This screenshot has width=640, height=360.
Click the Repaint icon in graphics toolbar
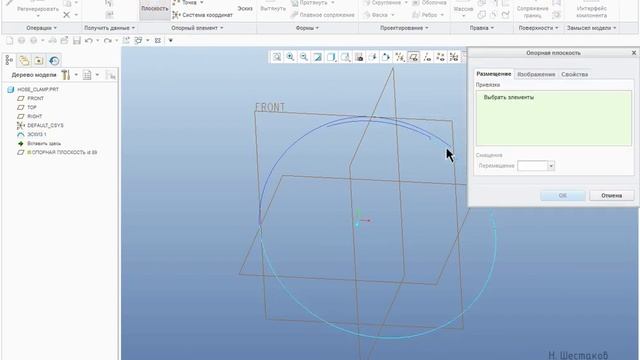[318, 57]
